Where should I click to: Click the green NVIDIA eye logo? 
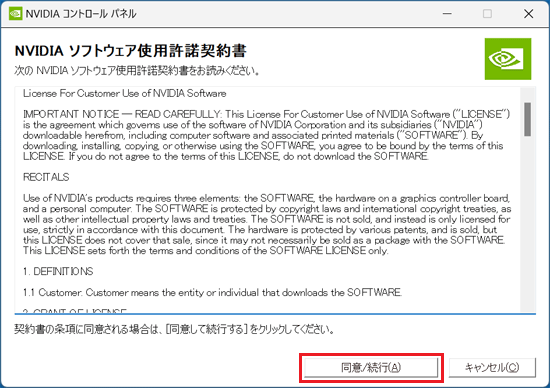[508, 59]
